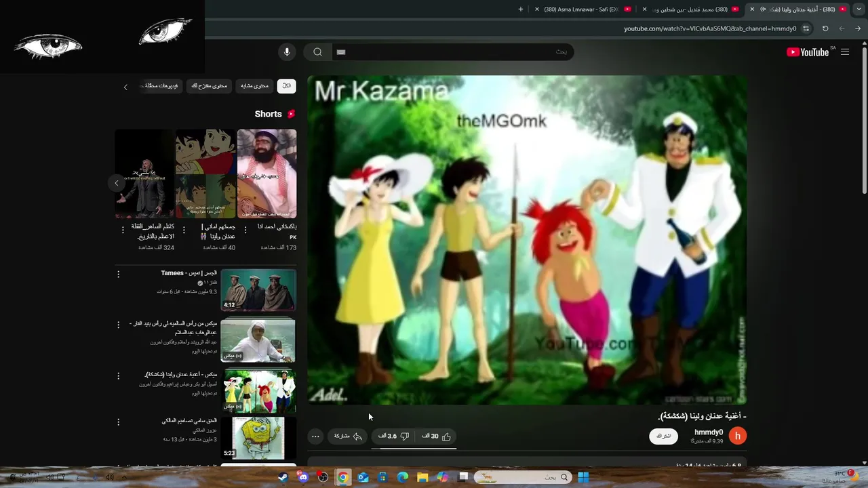Close the Asma Lmnawar tab
The image size is (868, 488).
[x=537, y=9]
